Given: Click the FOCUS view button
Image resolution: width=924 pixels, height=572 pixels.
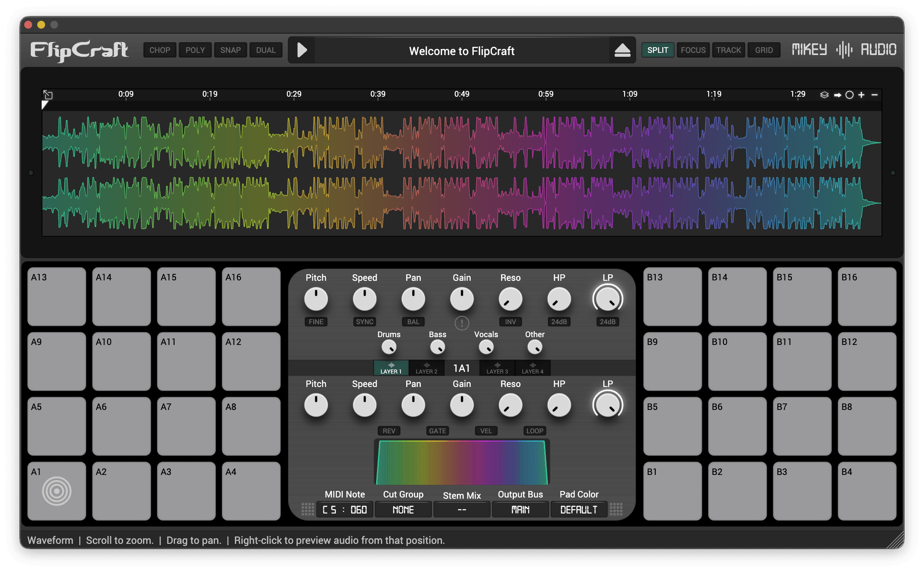Looking at the screenshot, I should (693, 50).
